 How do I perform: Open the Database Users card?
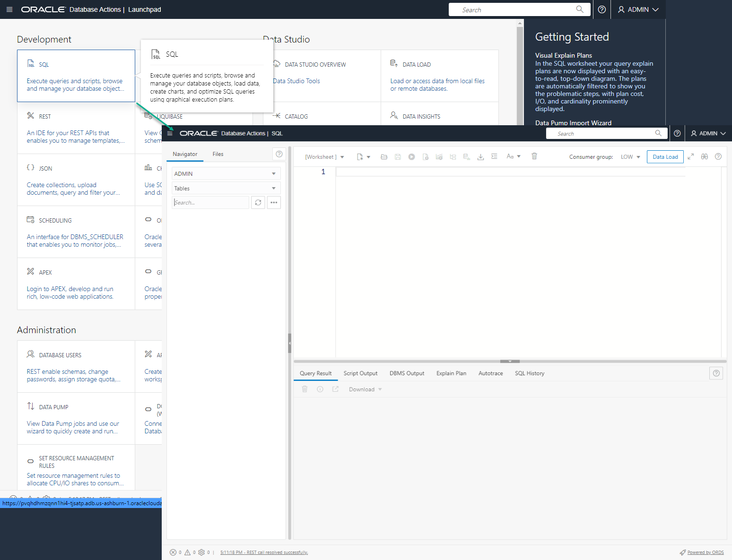pos(76,366)
